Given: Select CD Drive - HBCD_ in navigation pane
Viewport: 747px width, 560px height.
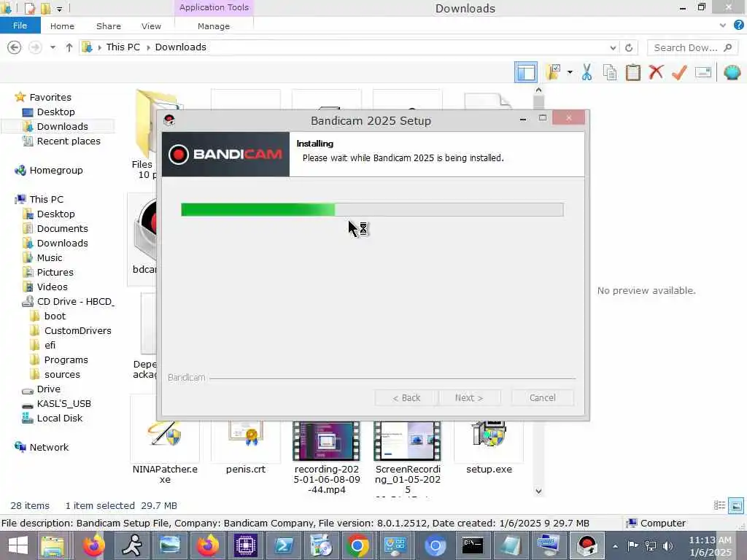Looking at the screenshot, I should pyautogui.click(x=75, y=301).
